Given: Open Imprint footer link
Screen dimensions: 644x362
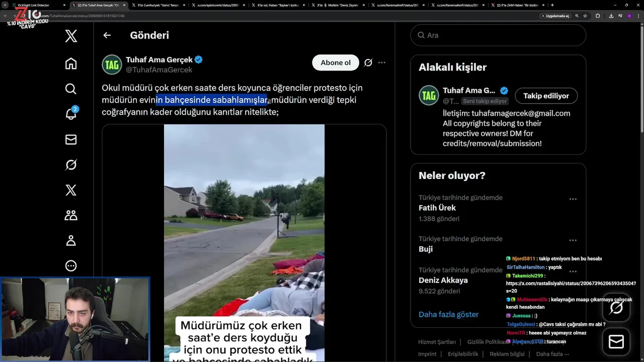Looking at the screenshot, I should 427,354.
